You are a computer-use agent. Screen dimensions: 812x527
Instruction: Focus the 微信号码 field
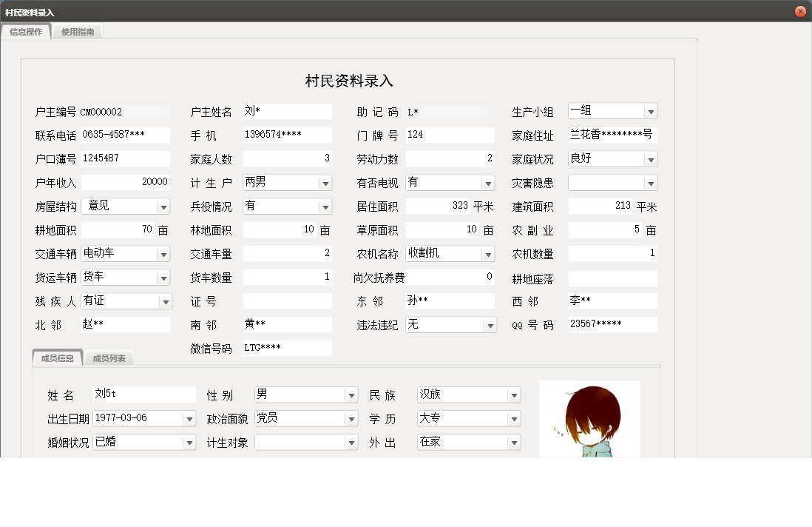(x=288, y=348)
